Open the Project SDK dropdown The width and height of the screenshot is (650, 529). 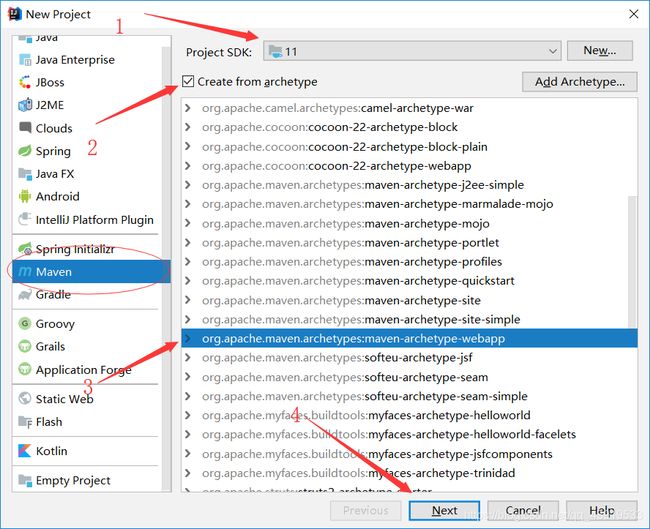tap(412, 51)
